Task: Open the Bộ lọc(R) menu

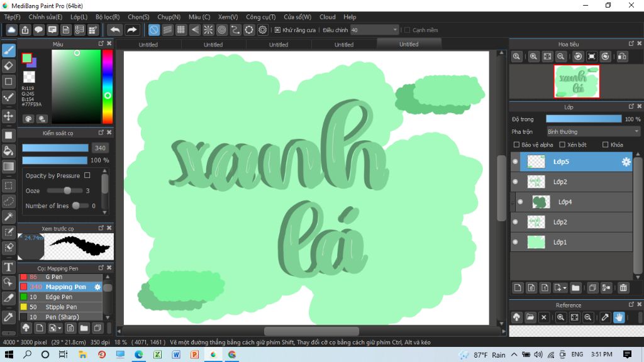Action: click(108, 17)
